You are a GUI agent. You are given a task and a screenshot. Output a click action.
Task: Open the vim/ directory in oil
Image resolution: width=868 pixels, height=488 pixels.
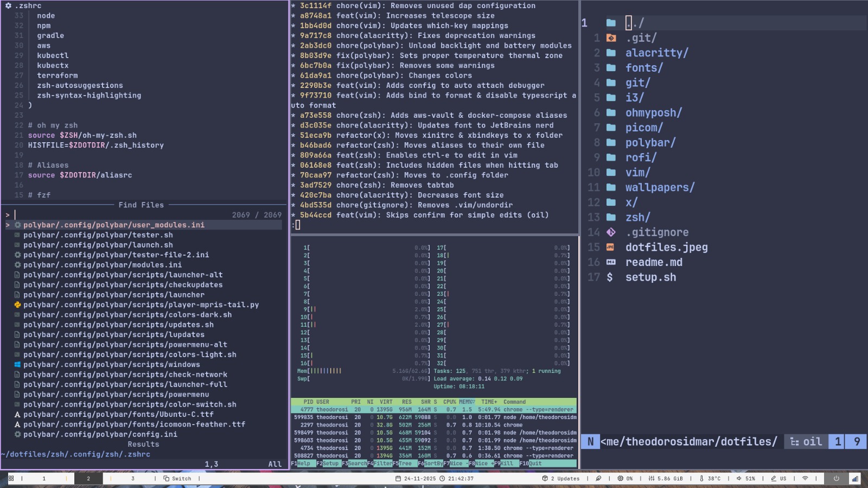point(637,172)
